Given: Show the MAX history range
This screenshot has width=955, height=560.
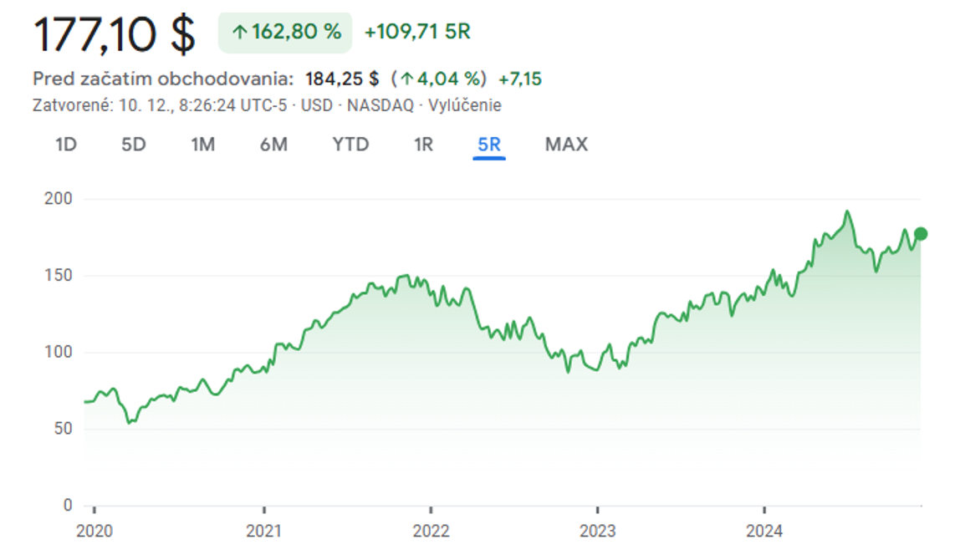Looking at the screenshot, I should 566,145.
